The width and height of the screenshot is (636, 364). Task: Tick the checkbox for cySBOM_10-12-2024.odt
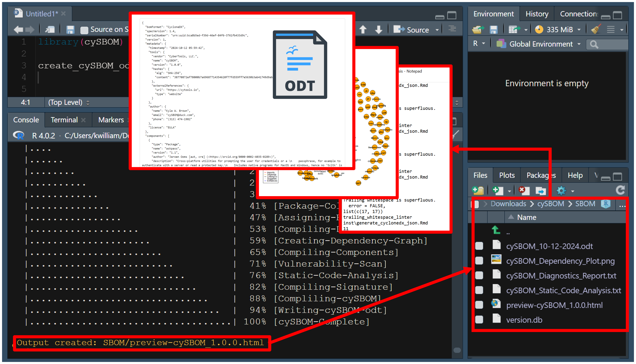(x=479, y=246)
